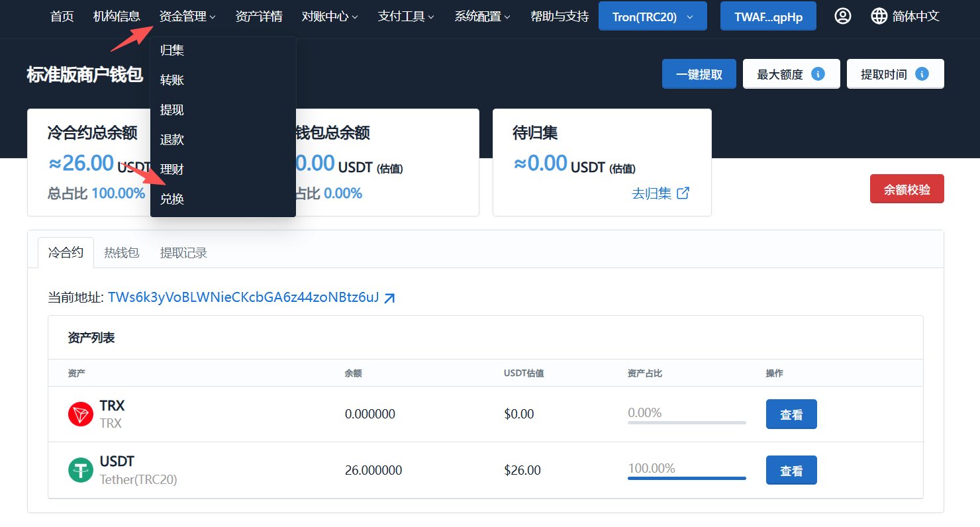
Task: Click the red 余额校验 button
Action: coord(906,190)
